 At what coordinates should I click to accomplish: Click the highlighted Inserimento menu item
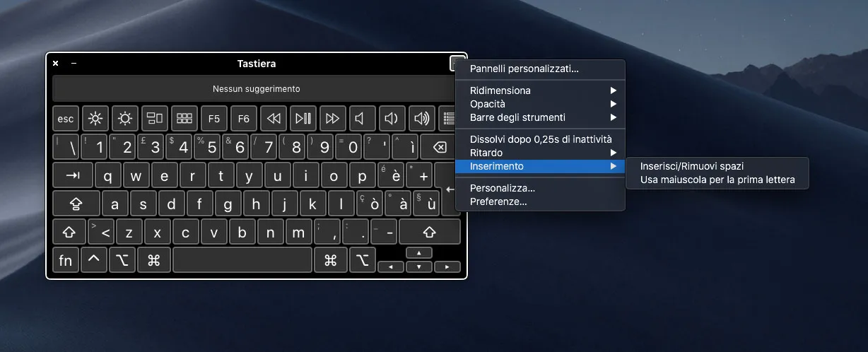[x=541, y=166]
